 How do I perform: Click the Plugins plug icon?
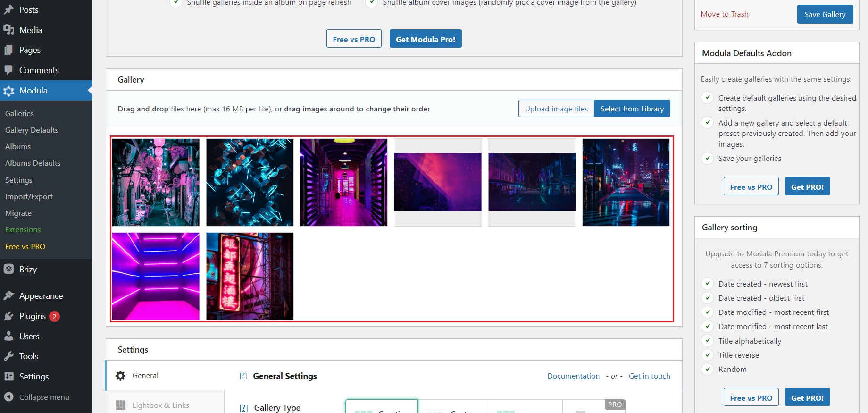click(8, 316)
